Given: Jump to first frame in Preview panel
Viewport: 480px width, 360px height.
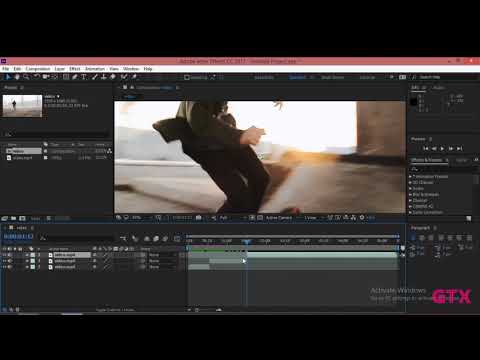Looking at the screenshot, I should coord(426,148).
